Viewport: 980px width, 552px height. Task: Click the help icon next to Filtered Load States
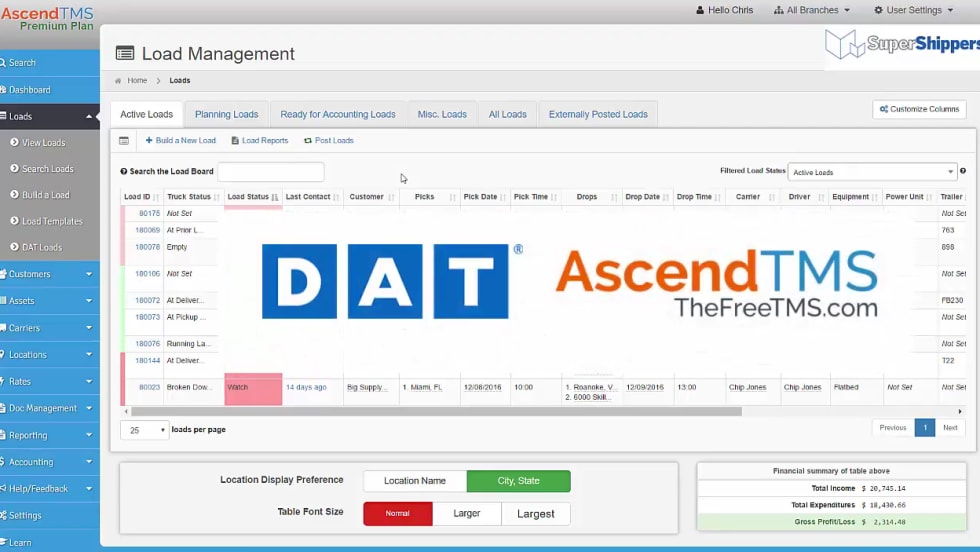point(963,171)
